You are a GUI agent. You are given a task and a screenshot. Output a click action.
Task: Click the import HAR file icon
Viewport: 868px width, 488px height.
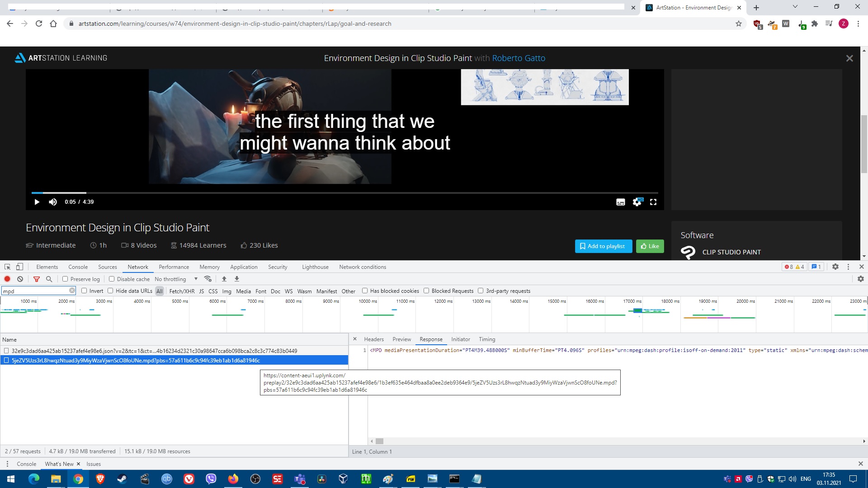[224, 279]
